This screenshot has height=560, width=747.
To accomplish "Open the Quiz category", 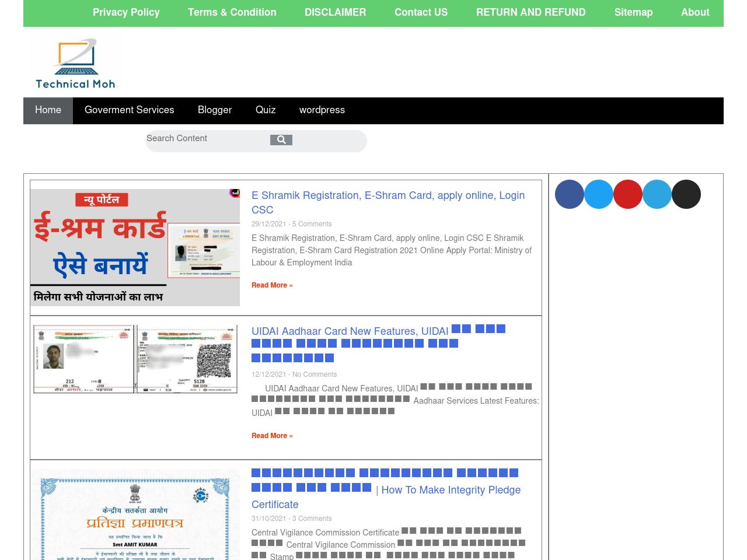I will 266,110.
